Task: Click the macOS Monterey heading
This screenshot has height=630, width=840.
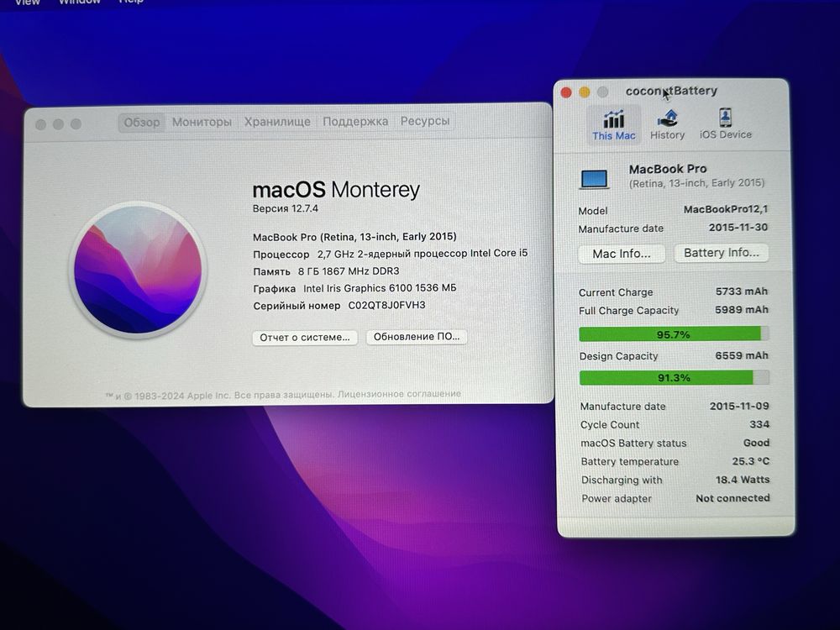Action: pos(336,190)
